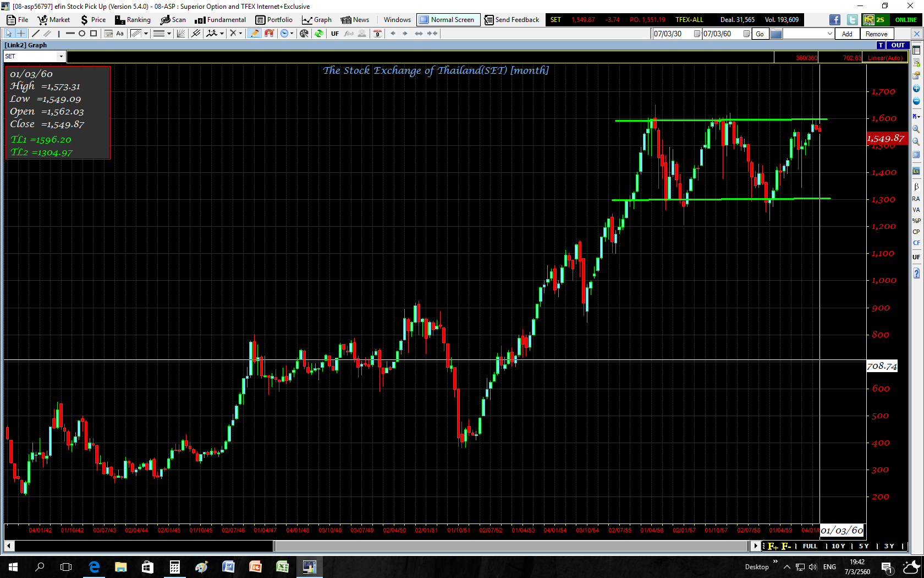Expand the 1-5 wave tool dropdown
The image size is (924, 578).
(x=222, y=34)
